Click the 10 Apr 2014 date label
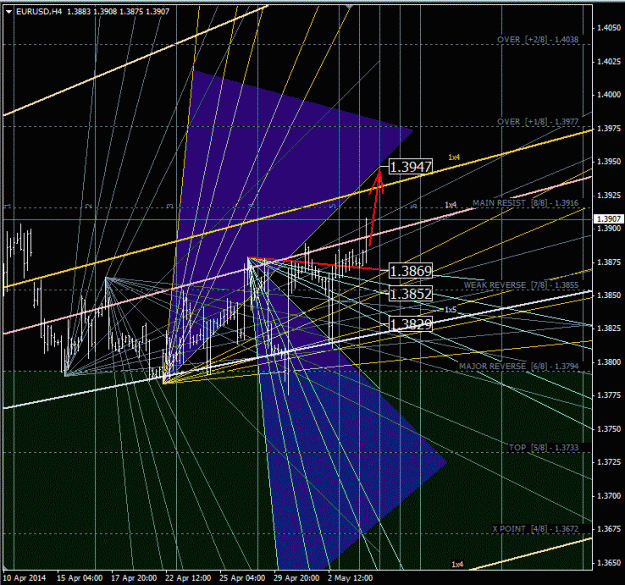The height and width of the screenshot is (585, 625). click(24, 578)
